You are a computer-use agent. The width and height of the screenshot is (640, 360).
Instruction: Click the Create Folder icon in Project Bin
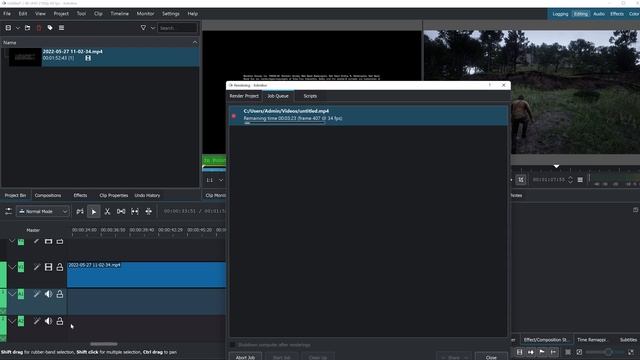tap(27, 28)
